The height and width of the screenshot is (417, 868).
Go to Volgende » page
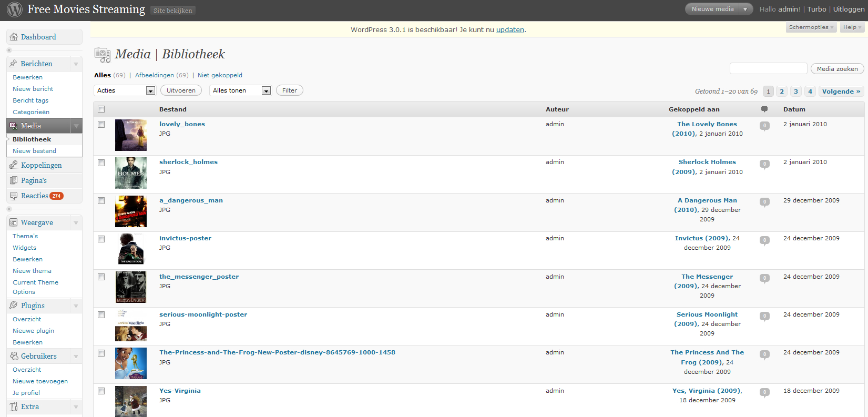point(841,91)
